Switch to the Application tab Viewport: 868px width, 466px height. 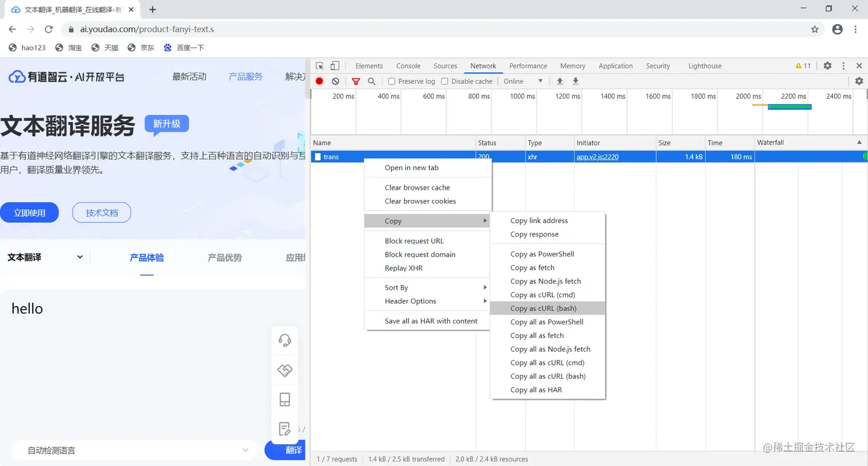click(x=615, y=66)
